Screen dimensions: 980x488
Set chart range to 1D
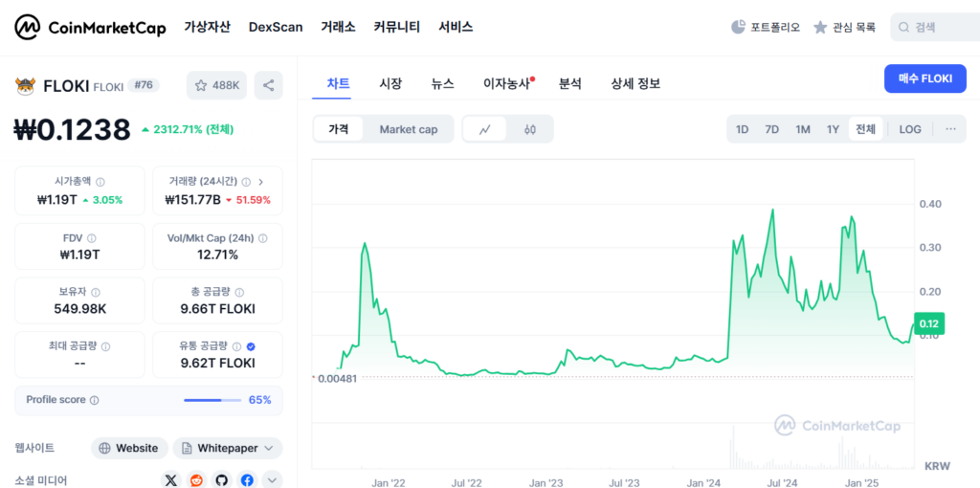coord(742,129)
